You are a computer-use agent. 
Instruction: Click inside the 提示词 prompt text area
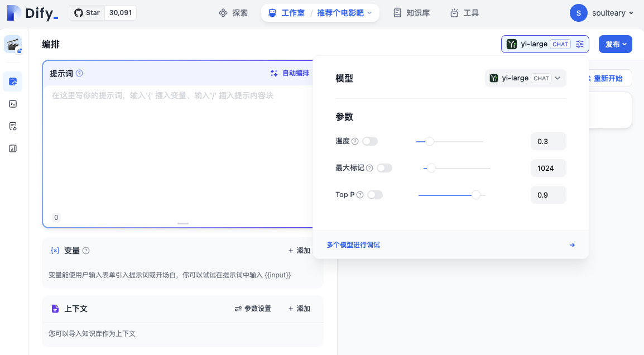167,140
